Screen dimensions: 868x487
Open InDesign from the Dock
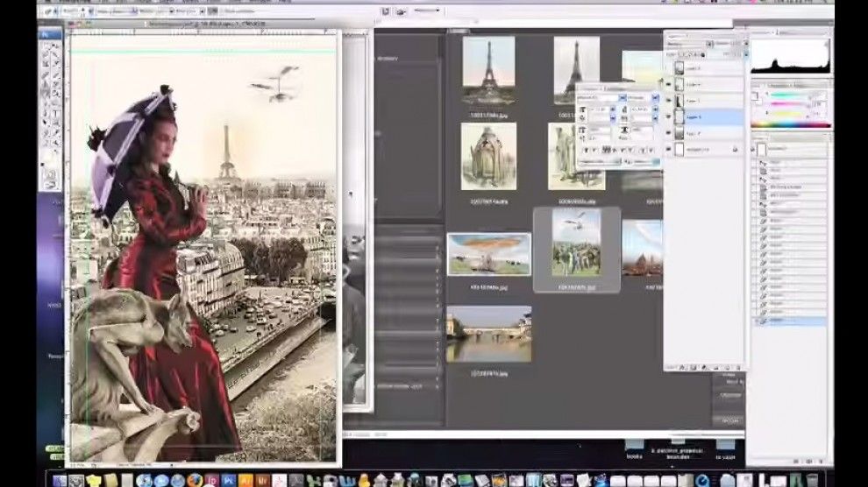[x=211, y=480]
